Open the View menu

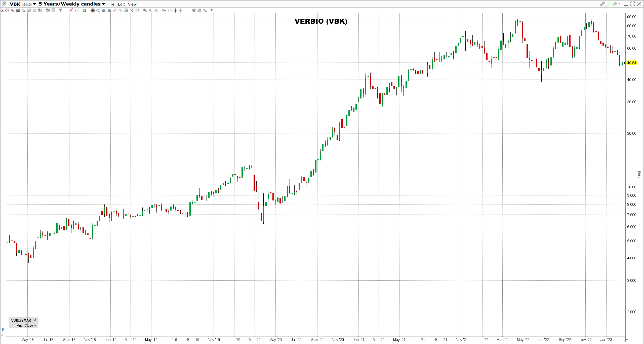coord(132,4)
